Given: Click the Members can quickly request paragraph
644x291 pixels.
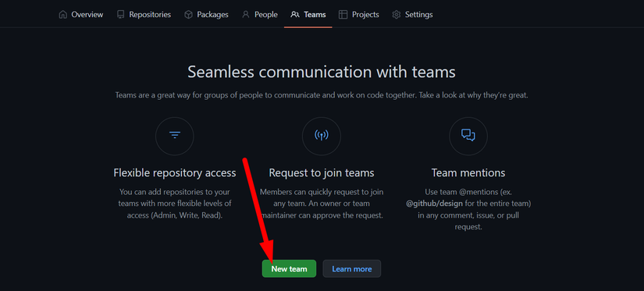Looking at the screenshot, I should (x=322, y=204).
